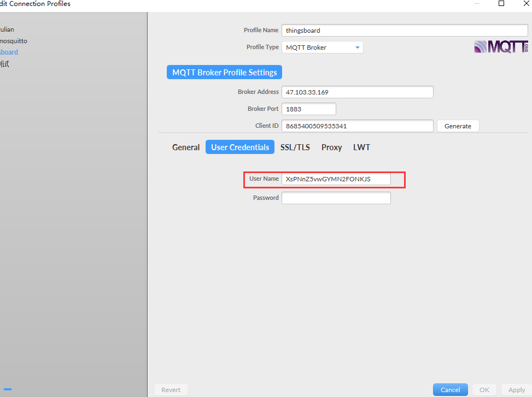Switch to the General tab
This screenshot has height=397, width=532.
pos(185,147)
